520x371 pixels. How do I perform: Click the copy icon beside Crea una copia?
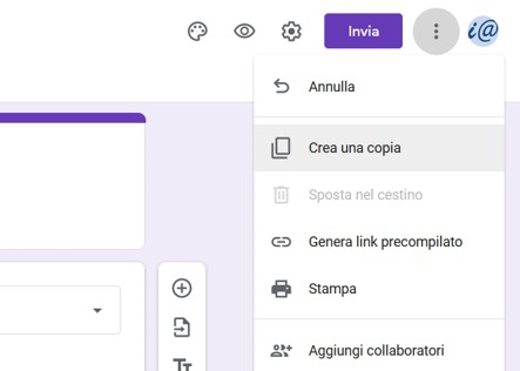281,148
